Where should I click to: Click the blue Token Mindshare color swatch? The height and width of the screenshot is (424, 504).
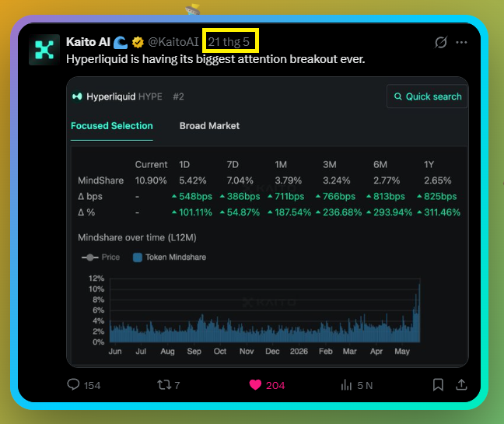138,258
